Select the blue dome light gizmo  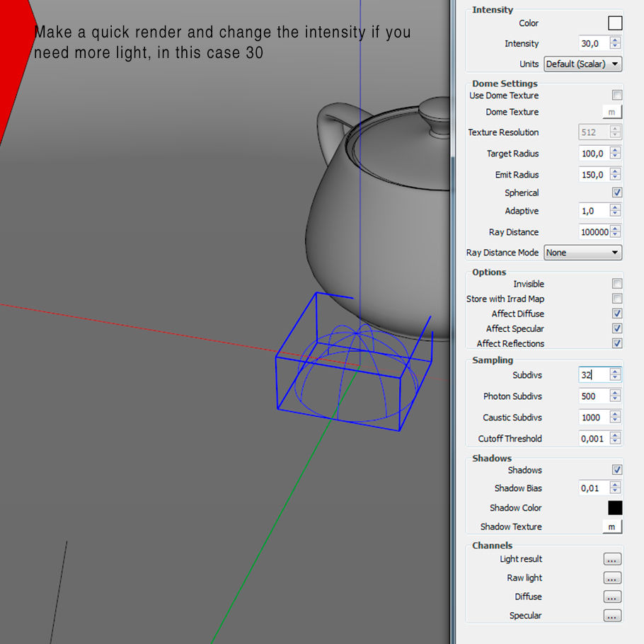[354, 362]
